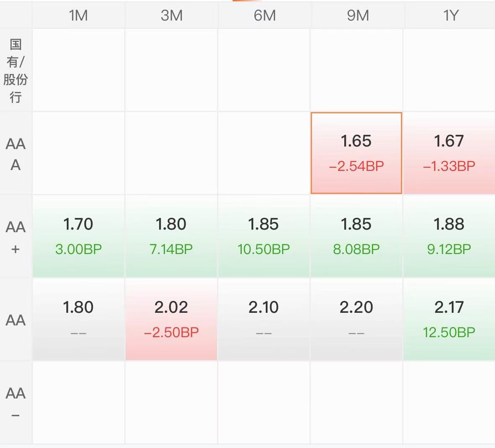Select the AA- rating row label
495x448 pixels.
[16, 403]
